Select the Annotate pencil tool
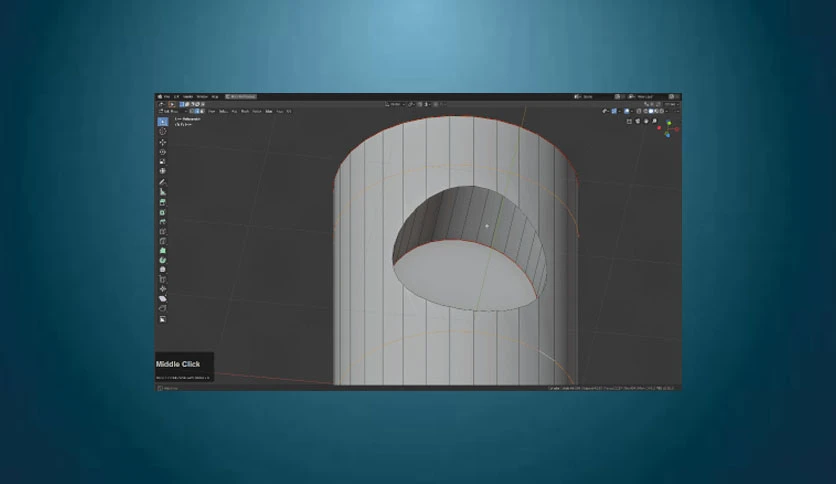Image resolution: width=836 pixels, height=484 pixels. coord(163,182)
